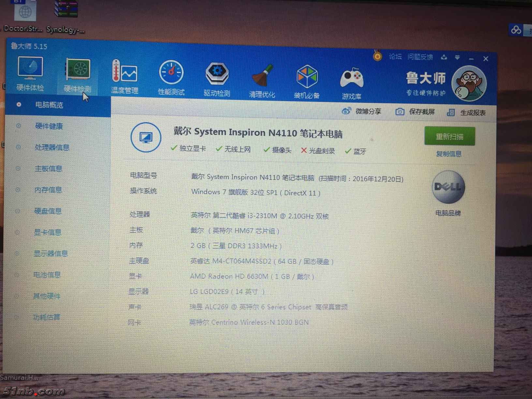Open 温度管理 temperature management
The height and width of the screenshot is (399, 532).
coord(125,77)
